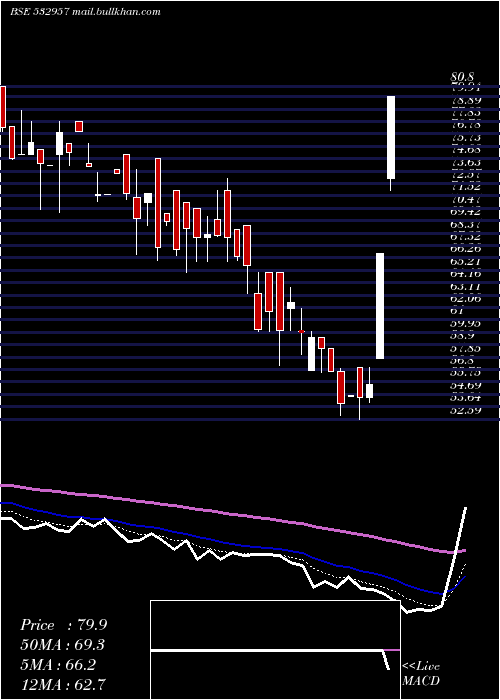Click the BSE 532957 ticker text
The width and height of the screenshot is (500, 700).
point(39,12)
